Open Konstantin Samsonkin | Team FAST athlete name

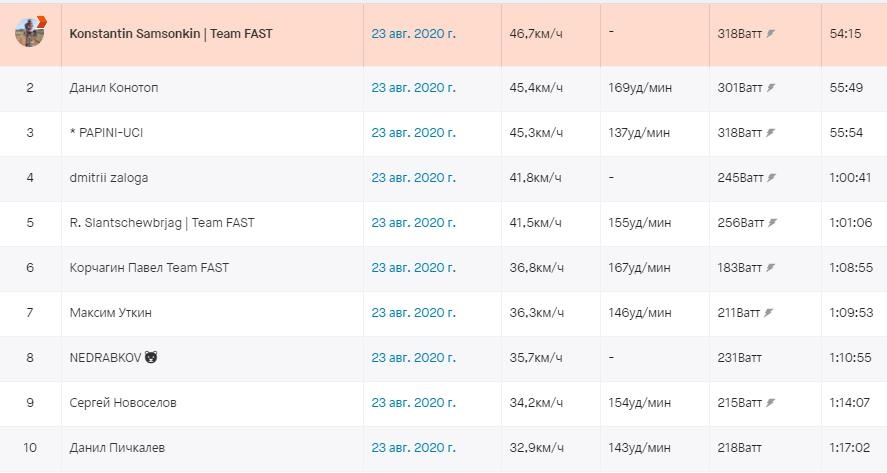tap(171, 33)
